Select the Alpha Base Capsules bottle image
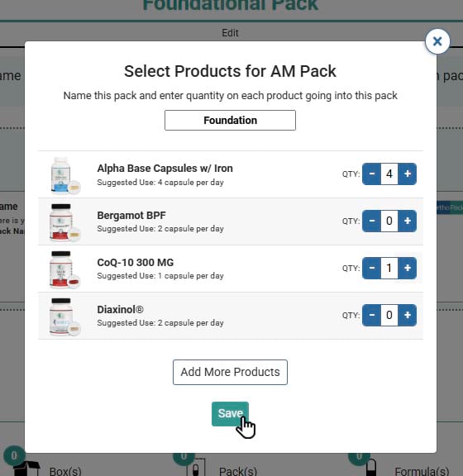The width and height of the screenshot is (463, 476). click(x=65, y=176)
